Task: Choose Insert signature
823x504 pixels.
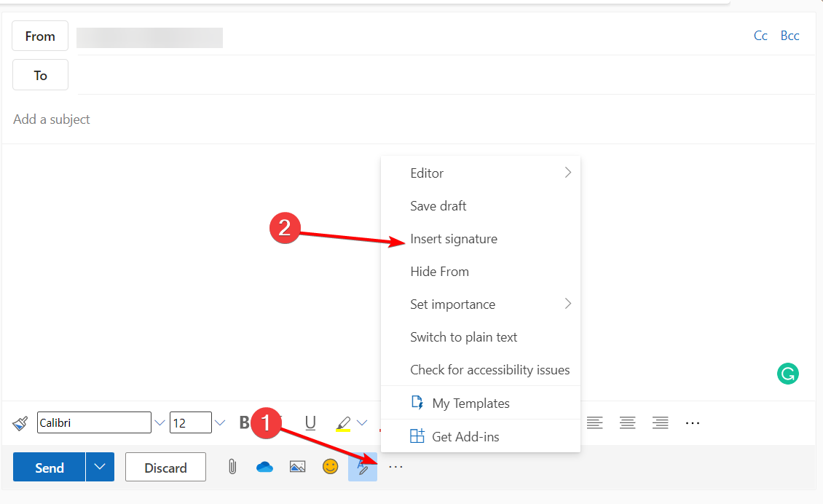Action: [x=480, y=239]
